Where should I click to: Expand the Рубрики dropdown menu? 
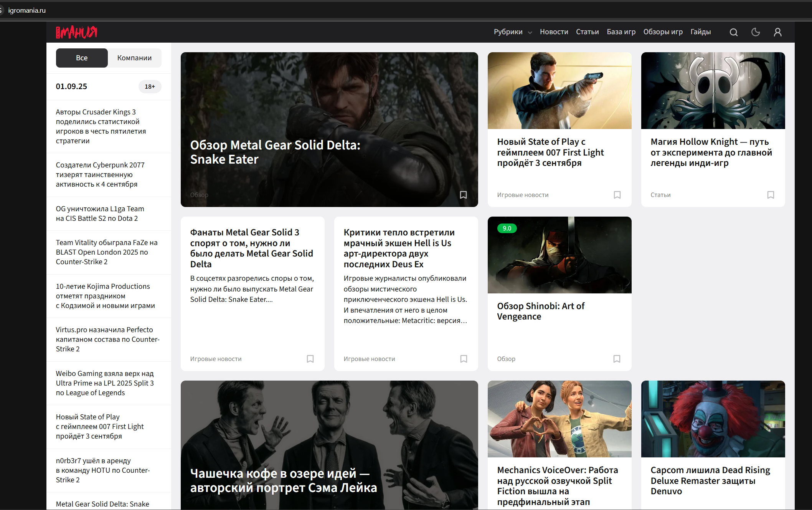(x=508, y=32)
